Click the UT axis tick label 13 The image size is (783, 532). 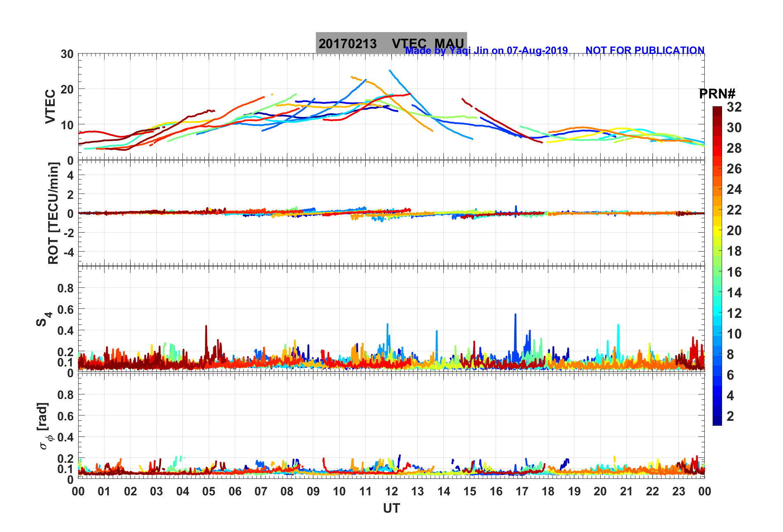click(x=417, y=491)
